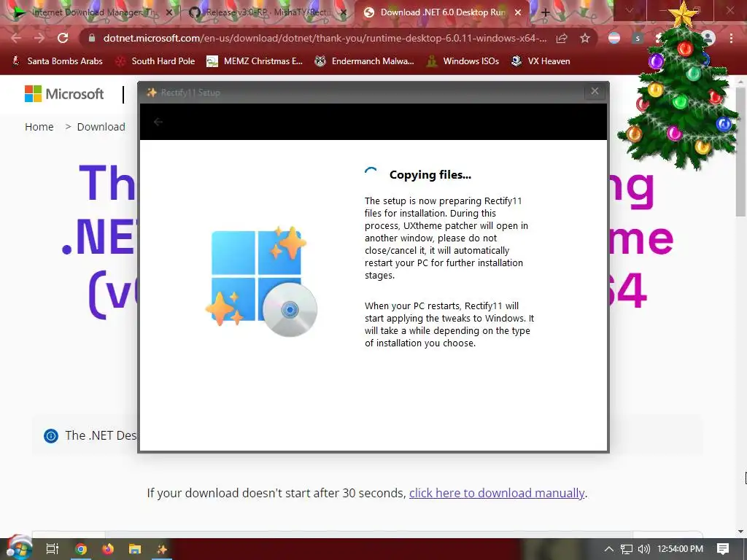747x560 pixels.
Task: Click the 'Copying files...' heading
Action: click(430, 175)
